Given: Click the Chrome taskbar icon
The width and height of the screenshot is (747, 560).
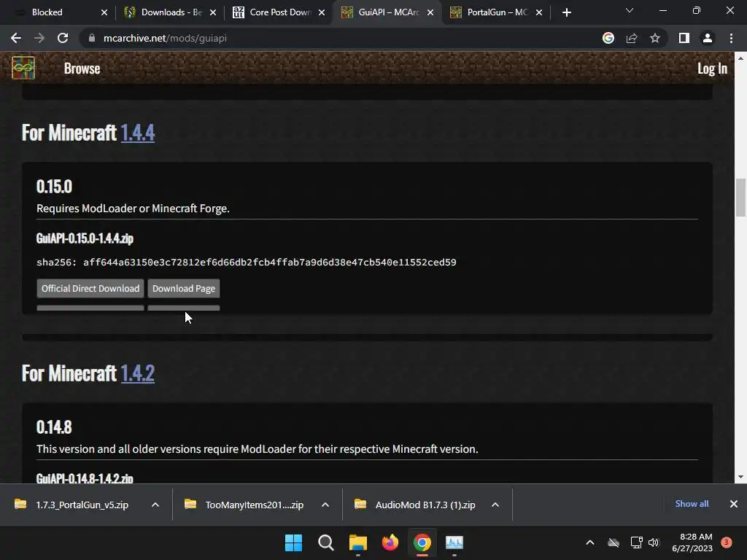Looking at the screenshot, I should 422,542.
